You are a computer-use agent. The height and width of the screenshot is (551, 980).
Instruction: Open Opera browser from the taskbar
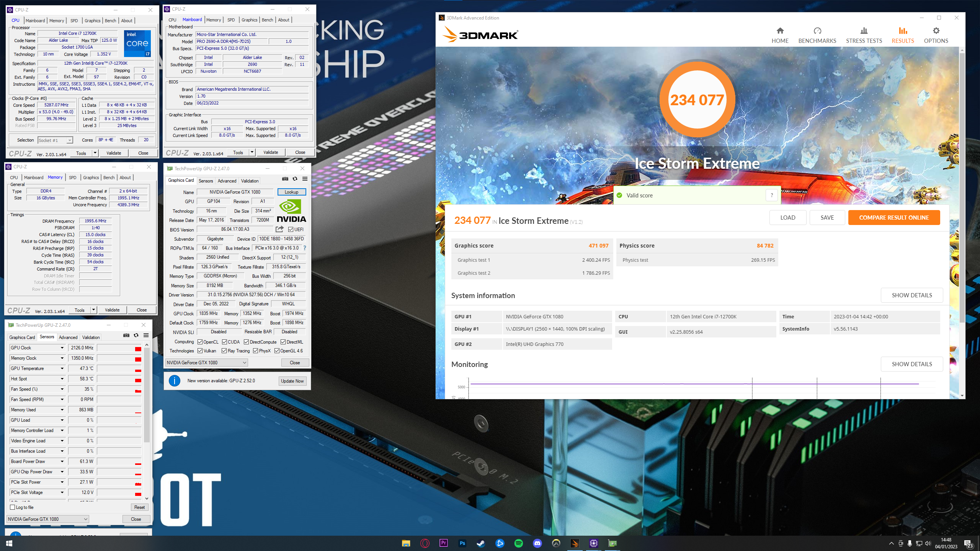tap(425, 543)
